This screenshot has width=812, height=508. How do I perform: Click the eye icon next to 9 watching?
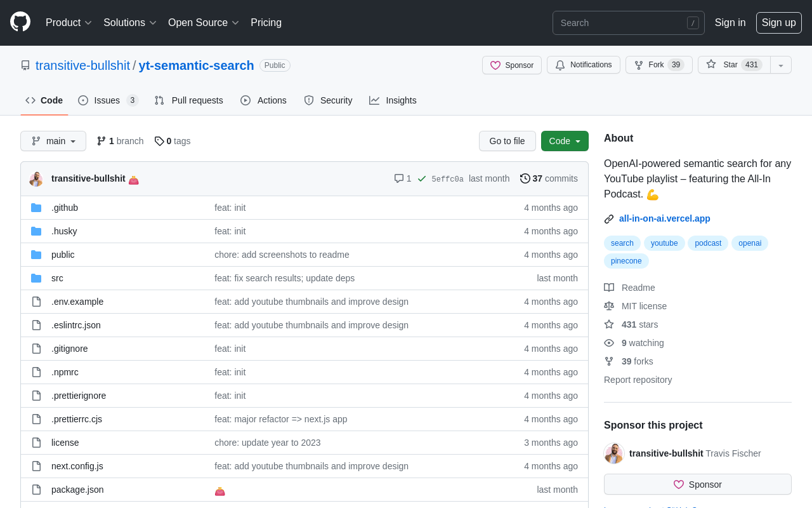(609, 343)
